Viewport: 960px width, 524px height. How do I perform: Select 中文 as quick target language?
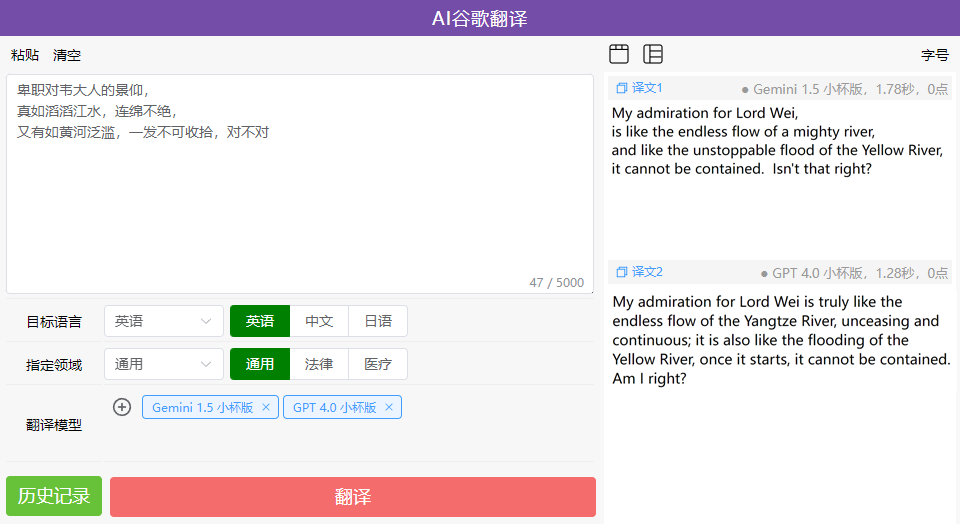[x=319, y=321]
